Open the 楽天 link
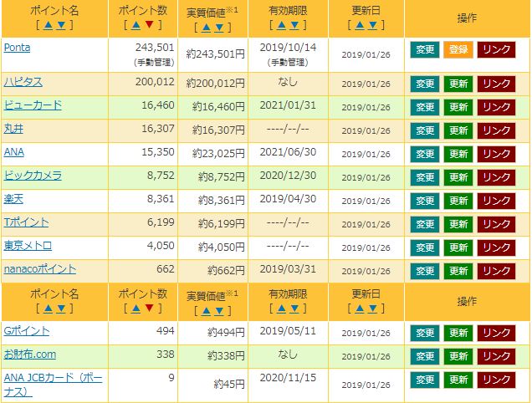This screenshot has height=403, width=532. tap(13, 199)
